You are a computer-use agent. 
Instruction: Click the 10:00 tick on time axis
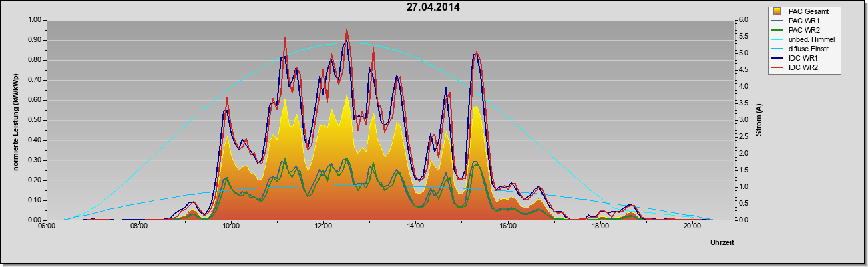tap(231, 226)
